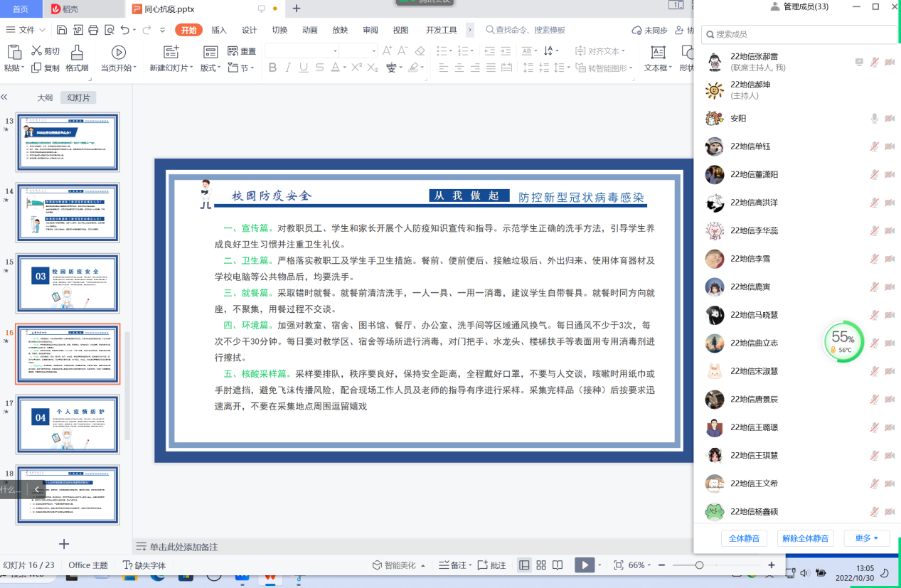Open the 插入 ribbon tab

pos(219,30)
